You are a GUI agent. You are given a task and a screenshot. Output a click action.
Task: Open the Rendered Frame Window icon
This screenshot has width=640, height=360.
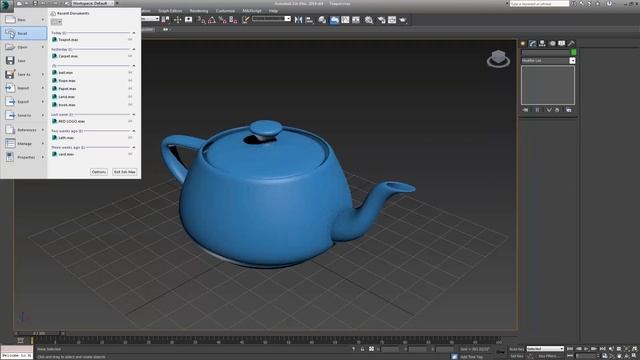(x=392, y=20)
